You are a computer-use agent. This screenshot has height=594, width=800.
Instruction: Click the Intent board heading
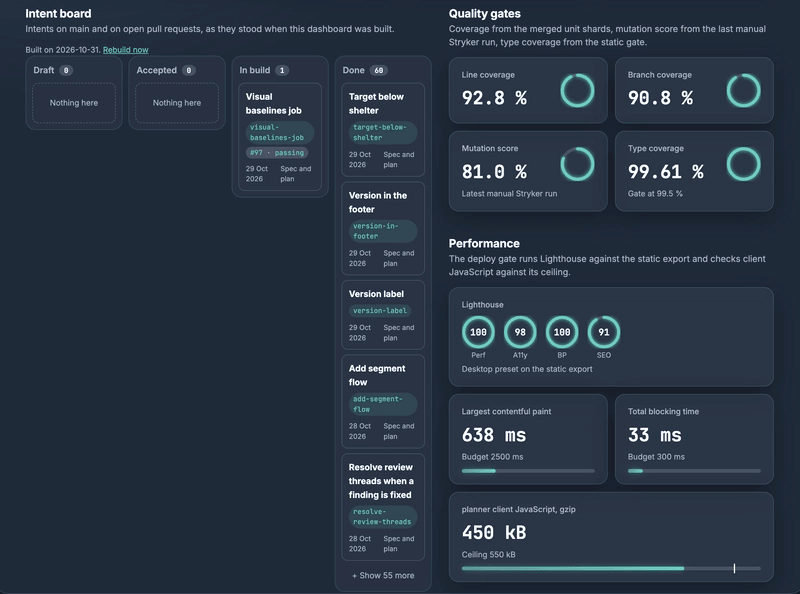[x=58, y=14]
